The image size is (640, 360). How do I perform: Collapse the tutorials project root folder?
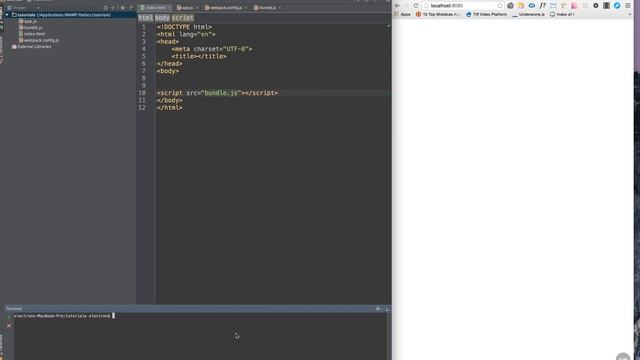tap(7, 15)
